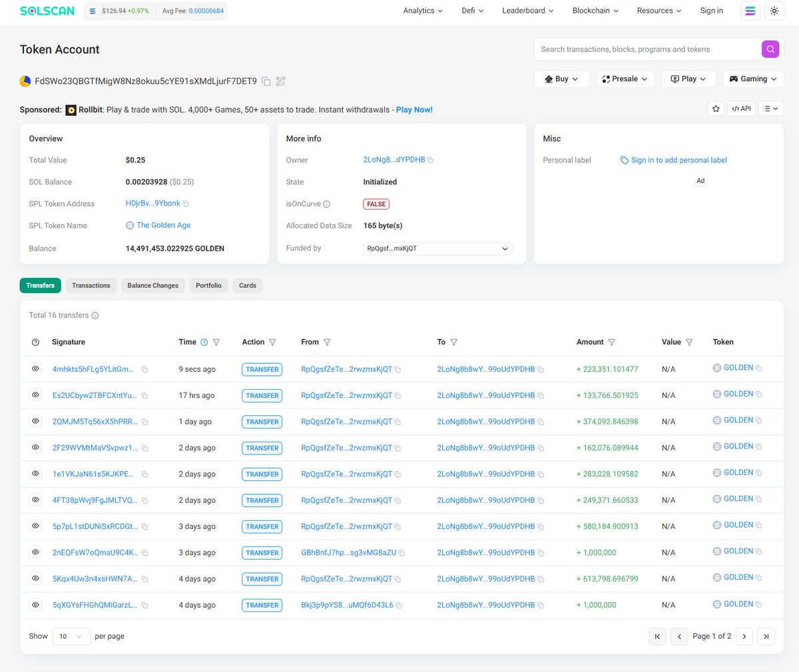
Task: Switch to the Transfers tab
Action: coord(41,285)
